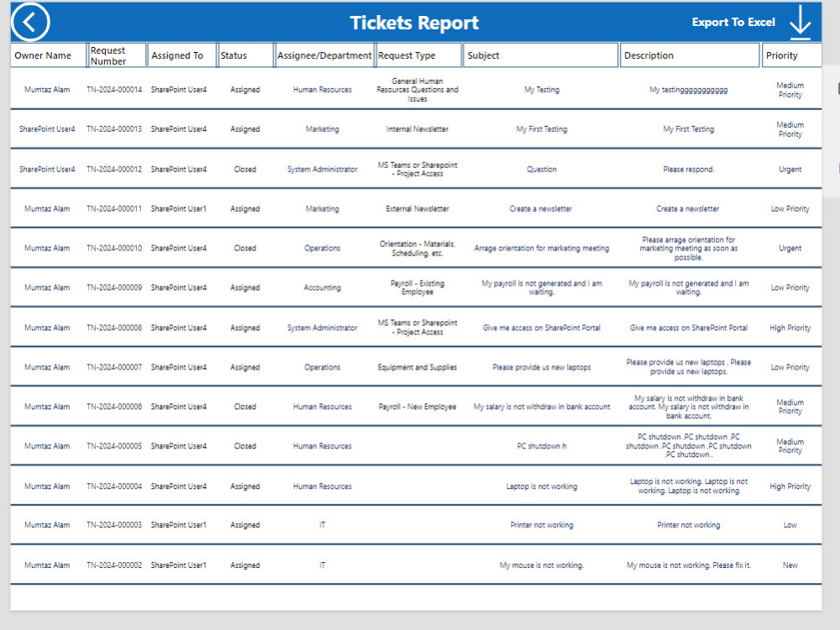The width and height of the screenshot is (840, 630).
Task: Select request number TN-2024-000002
Action: click(x=114, y=565)
